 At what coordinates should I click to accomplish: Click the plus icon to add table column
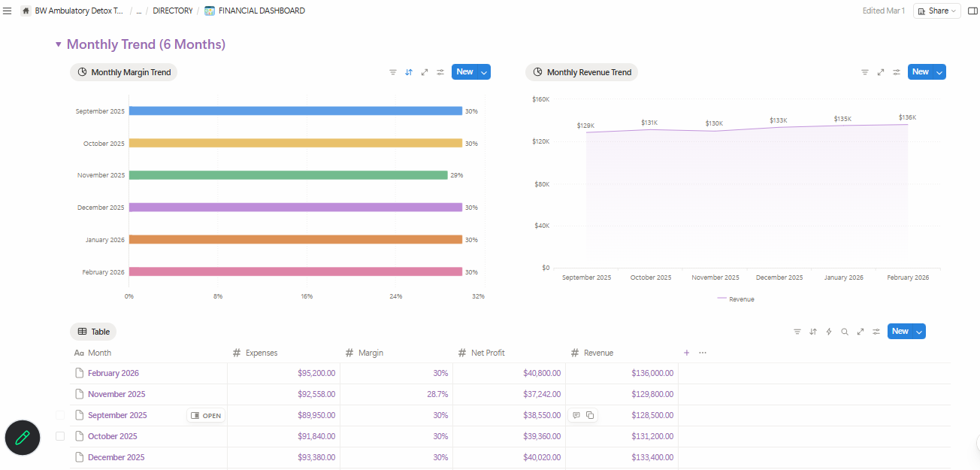(686, 353)
